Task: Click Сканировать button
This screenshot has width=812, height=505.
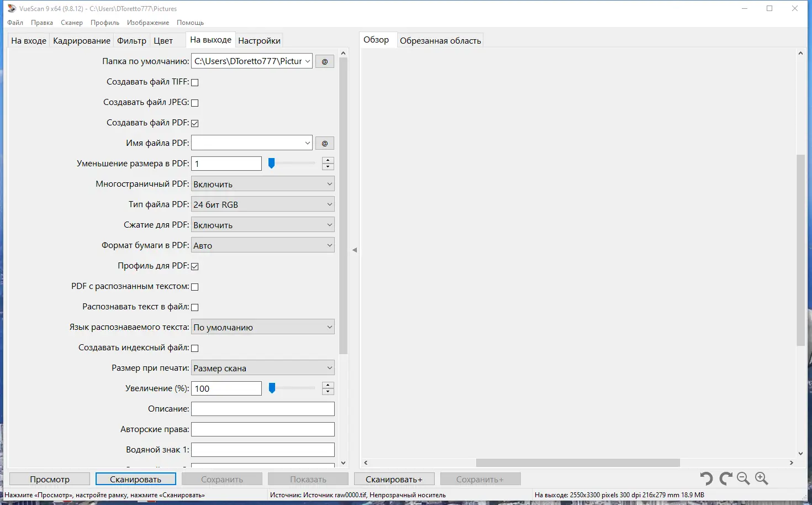Action: (x=136, y=479)
